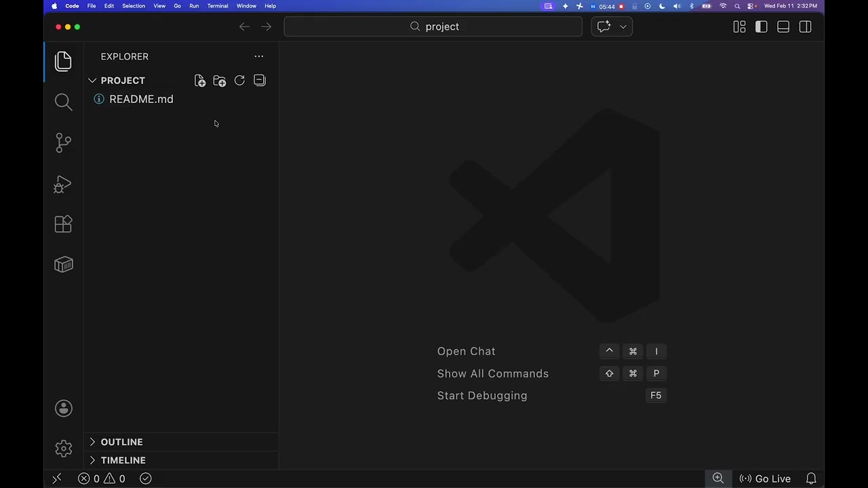Open the Explorer view in the activity bar
Image resolution: width=868 pixels, height=488 pixels.
pyautogui.click(x=63, y=61)
